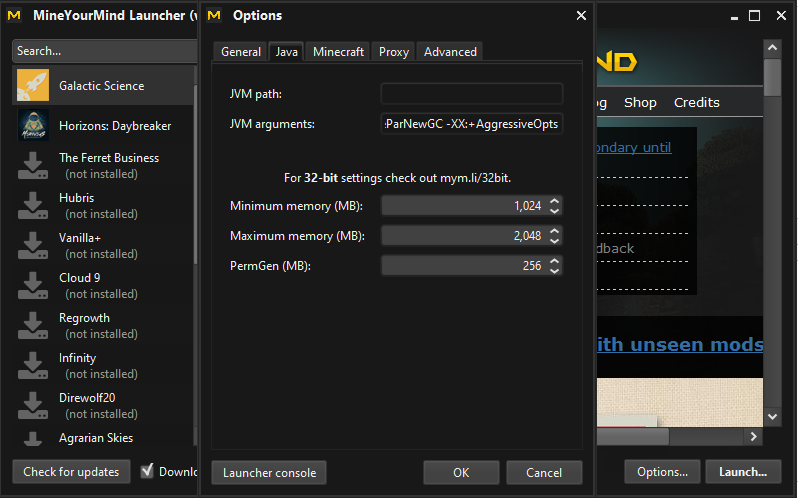Select the Java tab

tap(287, 51)
